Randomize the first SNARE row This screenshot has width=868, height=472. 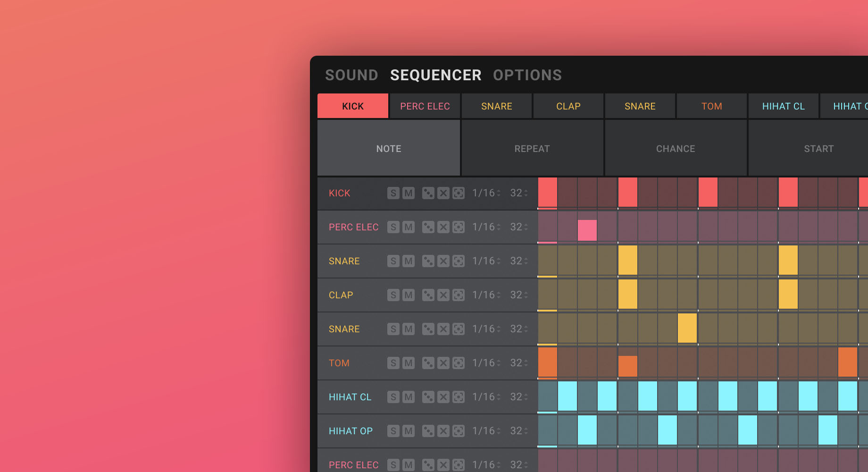click(428, 261)
